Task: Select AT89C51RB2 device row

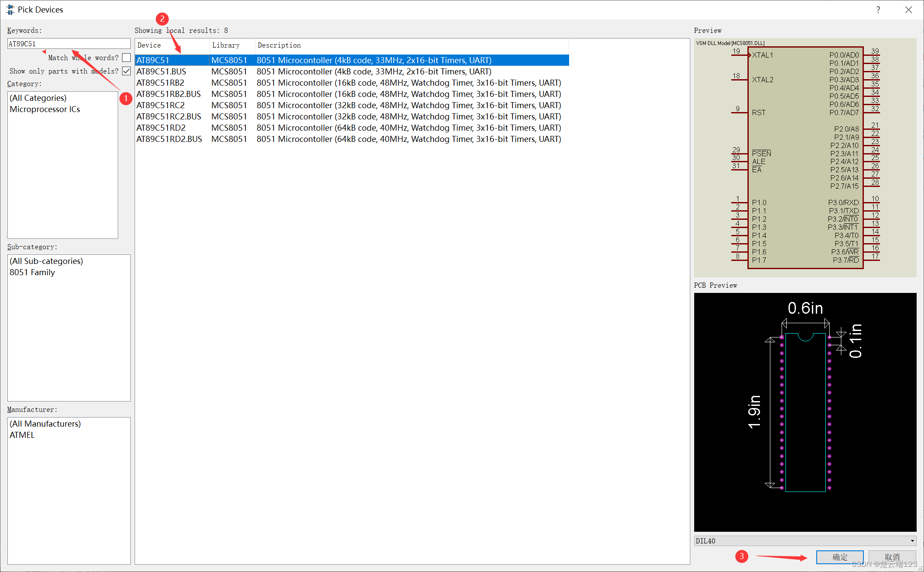Action: pyautogui.click(x=160, y=83)
